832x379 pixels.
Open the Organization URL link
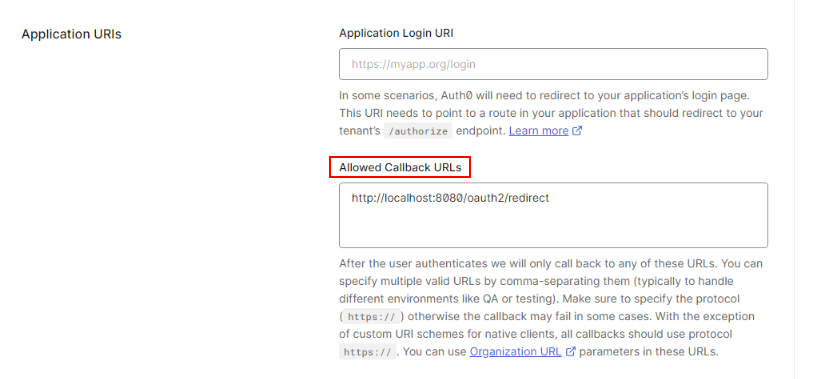(x=515, y=351)
